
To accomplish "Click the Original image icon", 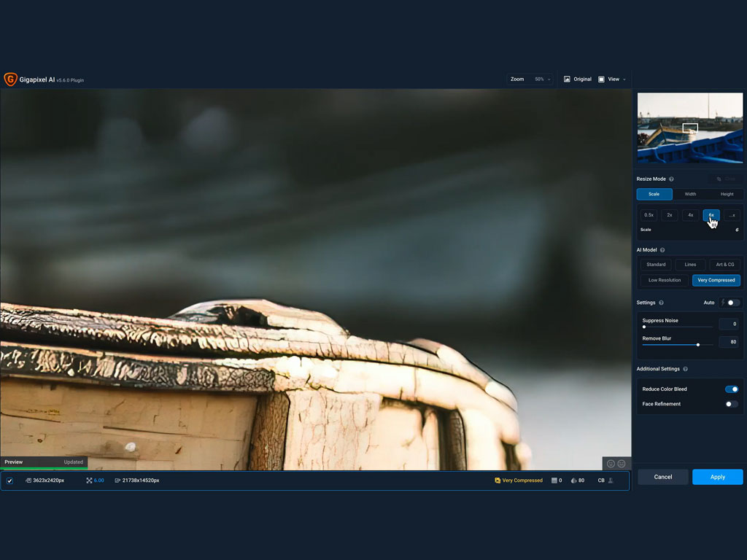I will coord(567,79).
